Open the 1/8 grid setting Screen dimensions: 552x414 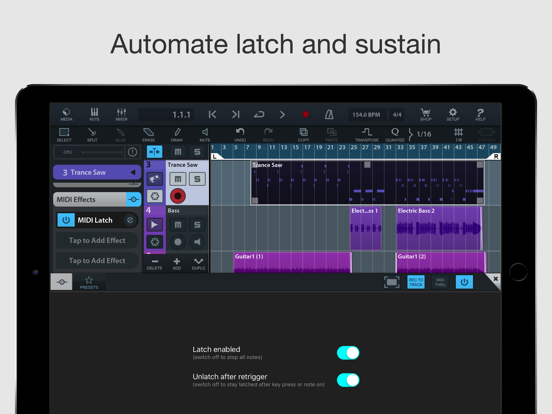[458, 135]
